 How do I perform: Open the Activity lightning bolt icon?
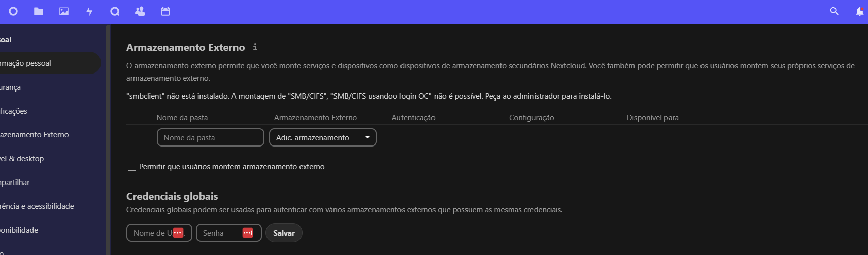[89, 11]
